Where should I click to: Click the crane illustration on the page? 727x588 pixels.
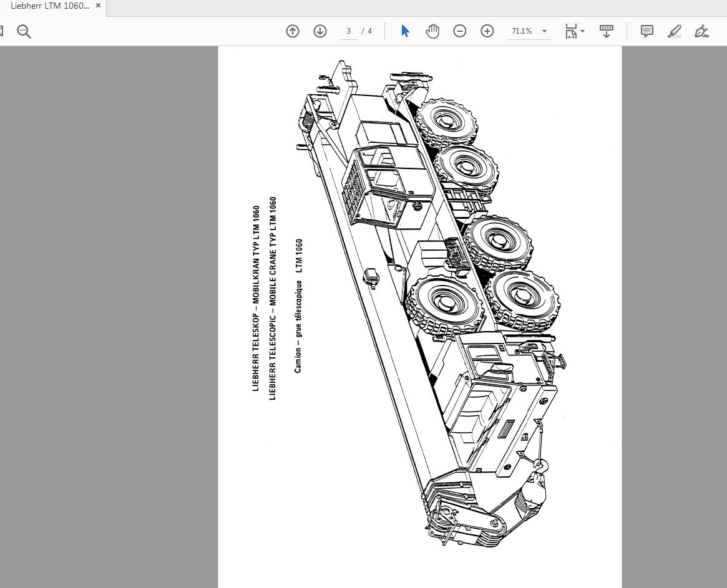pos(430,304)
